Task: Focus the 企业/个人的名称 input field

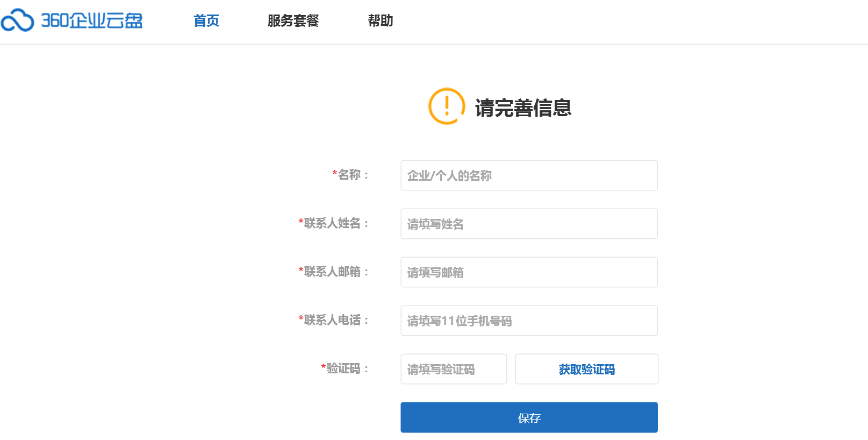Action: click(529, 175)
